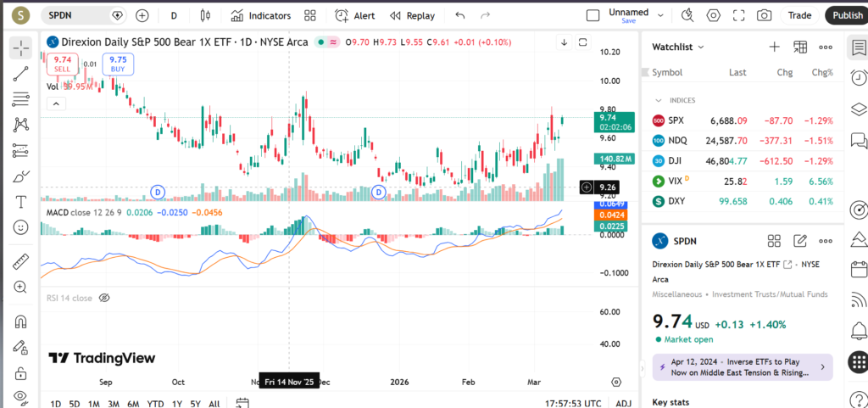
Task: Enter fullscreen mode
Action: pos(738,15)
